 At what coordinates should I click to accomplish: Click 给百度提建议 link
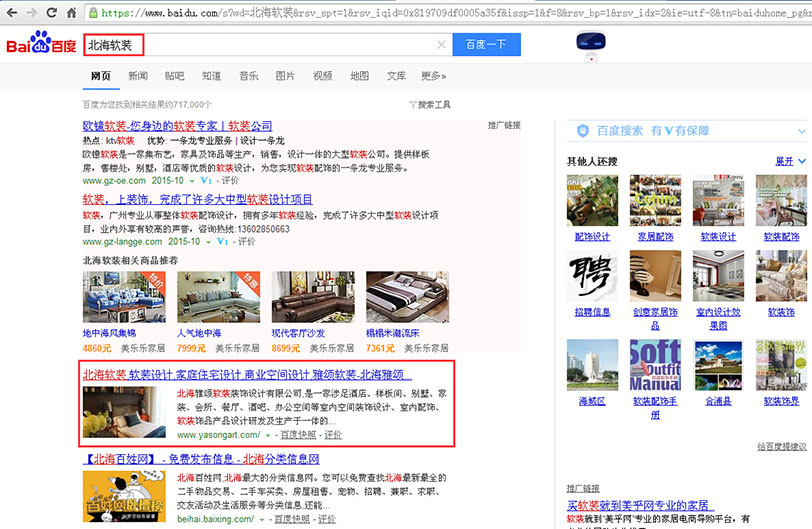pos(782,446)
